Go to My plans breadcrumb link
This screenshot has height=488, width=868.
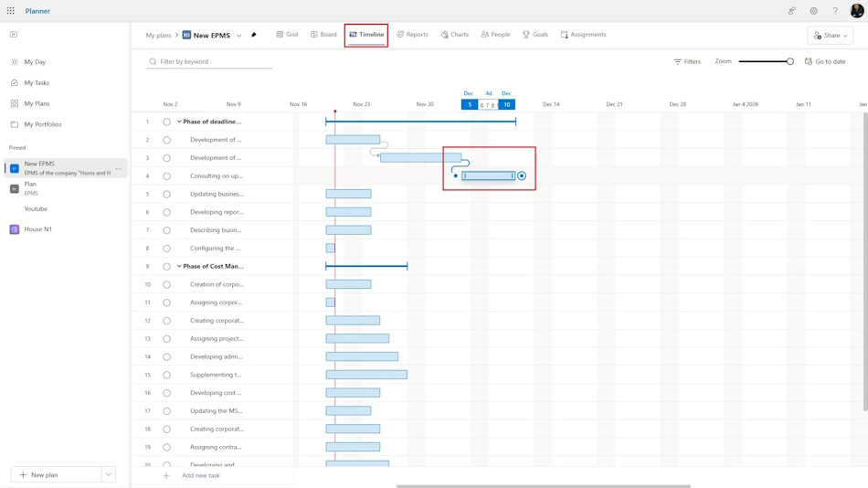click(x=158, y=36)
